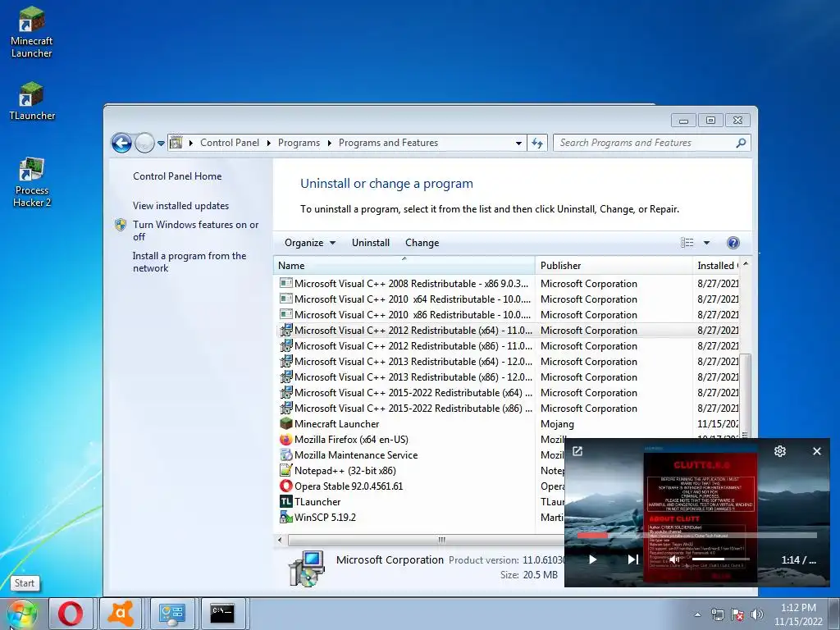This screenshot has height=630, width=840.
Task: Adjust the mini player volume slider
Action: (720, 559)
